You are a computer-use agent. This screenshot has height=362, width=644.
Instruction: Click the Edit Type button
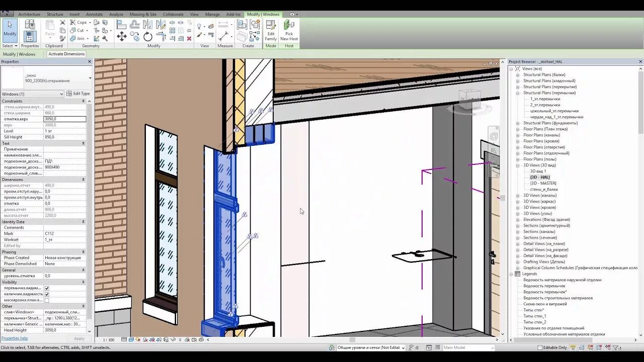pos(78,94)
